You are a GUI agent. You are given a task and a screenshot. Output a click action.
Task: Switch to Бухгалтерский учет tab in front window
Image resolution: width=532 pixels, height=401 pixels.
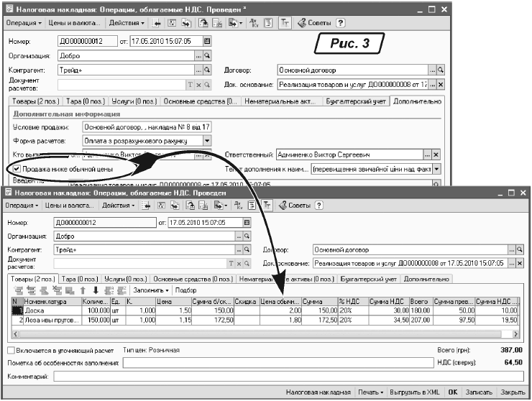pyautogui.click(x=369, y=279)
